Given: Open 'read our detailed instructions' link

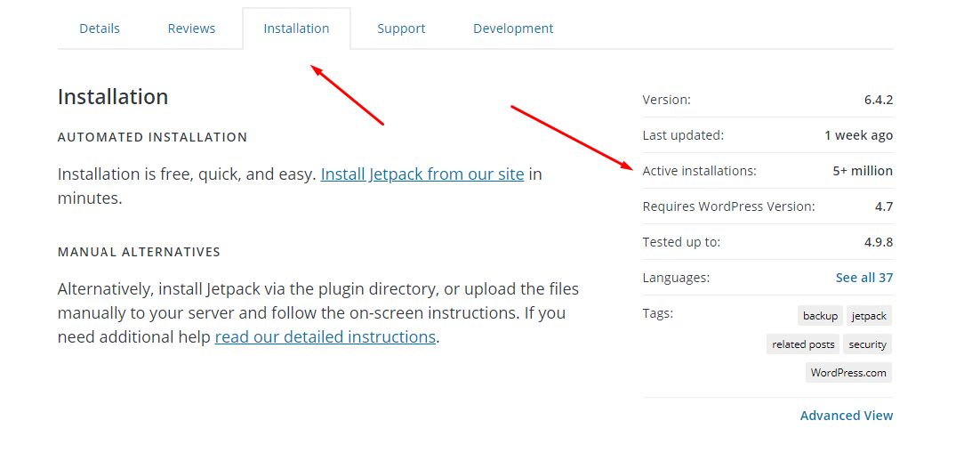Looking at the screenshot, I should click(325, 336).
